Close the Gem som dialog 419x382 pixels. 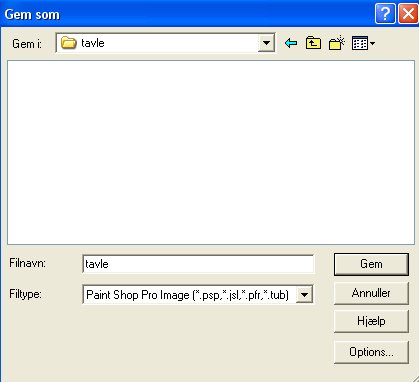click(408, 14)
